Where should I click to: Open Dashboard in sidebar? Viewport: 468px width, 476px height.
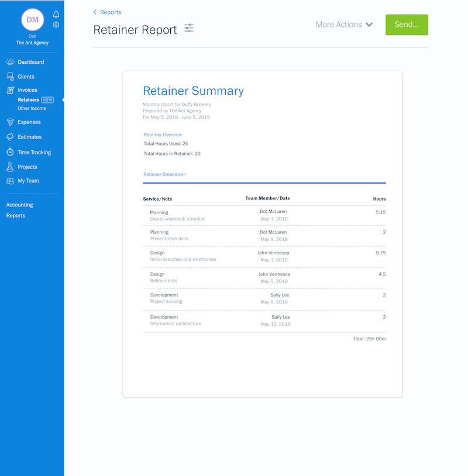point(30,62)
